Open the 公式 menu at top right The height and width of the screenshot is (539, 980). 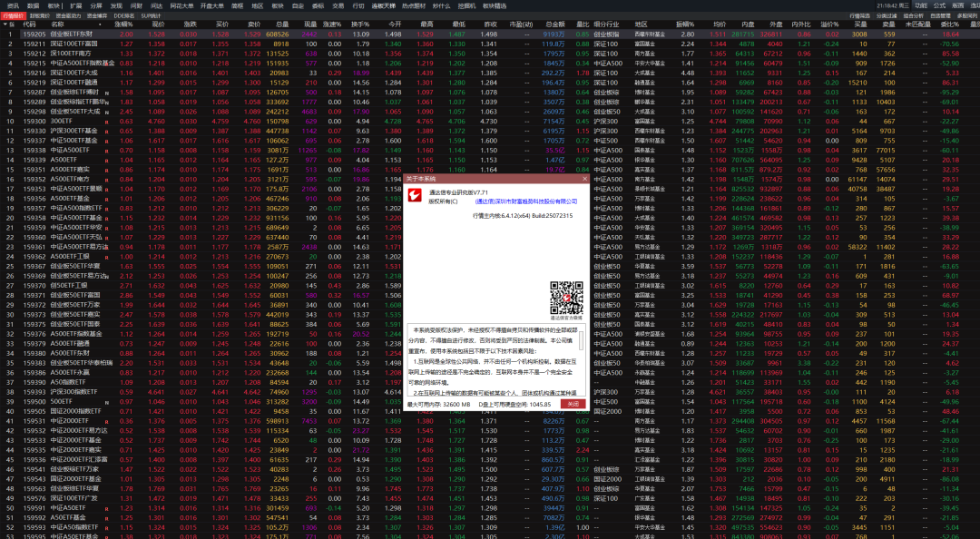(939, 5)
